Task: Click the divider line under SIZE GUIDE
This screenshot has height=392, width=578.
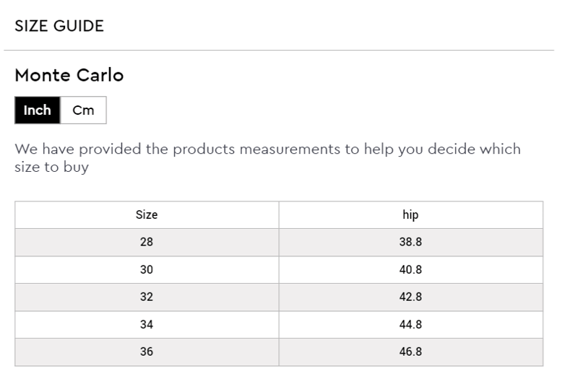Action: click(279, 50)
